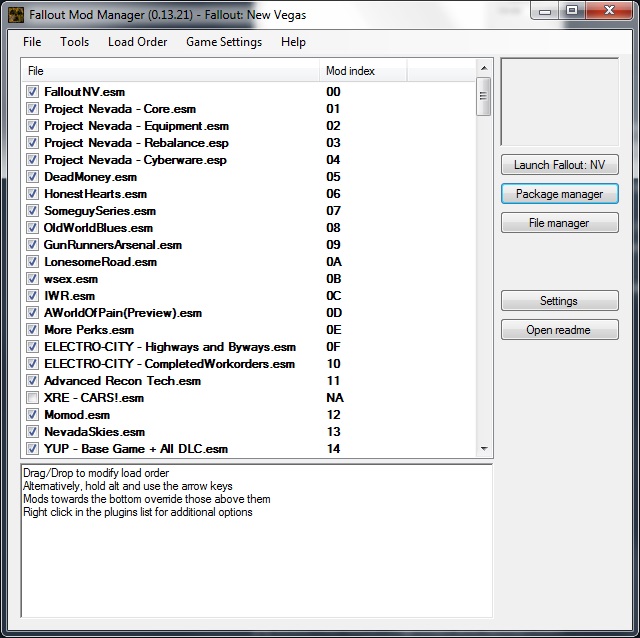
Task: Open the Help menu
Action: click(x=293, y=42)
